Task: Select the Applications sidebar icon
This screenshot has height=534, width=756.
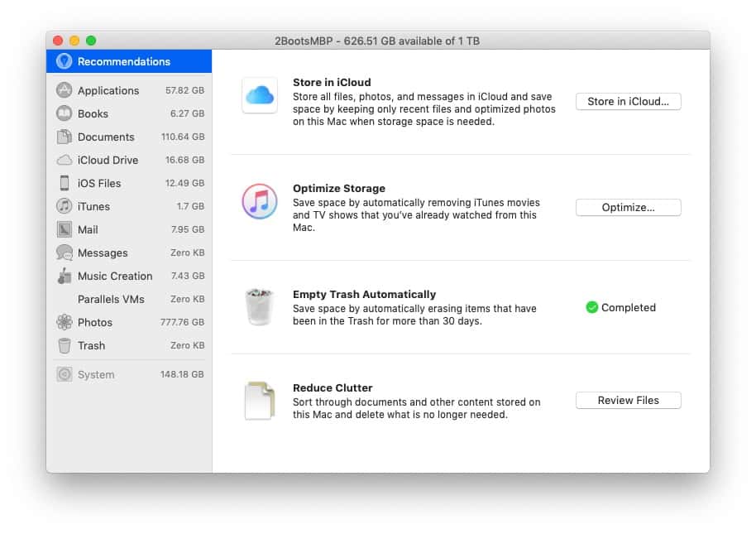Action: [64, 90]
